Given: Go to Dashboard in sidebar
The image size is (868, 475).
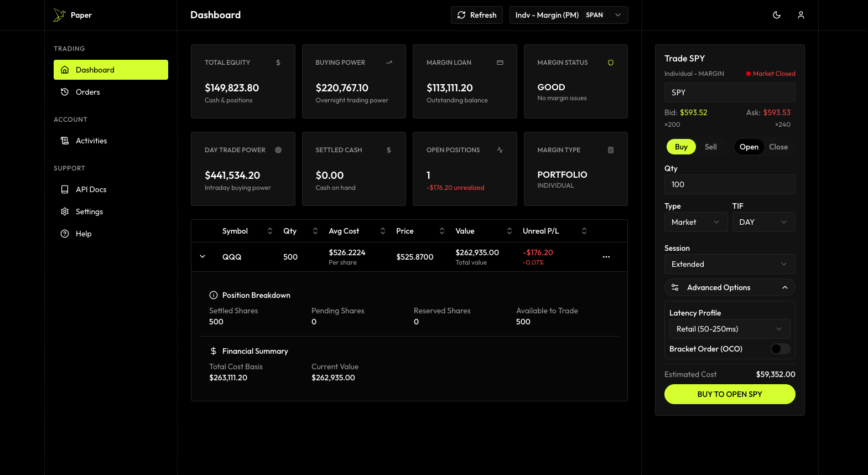Looking at the screenshot, I should 111,70.
